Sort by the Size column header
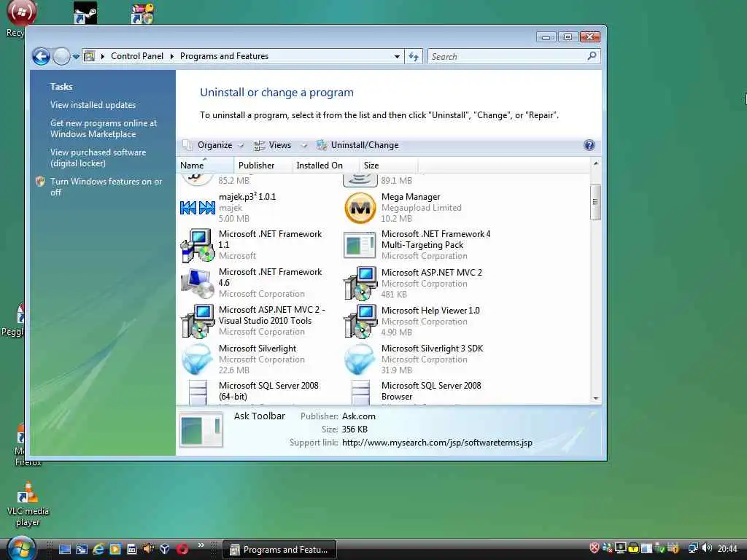The image size is (747, 560). 388,166
